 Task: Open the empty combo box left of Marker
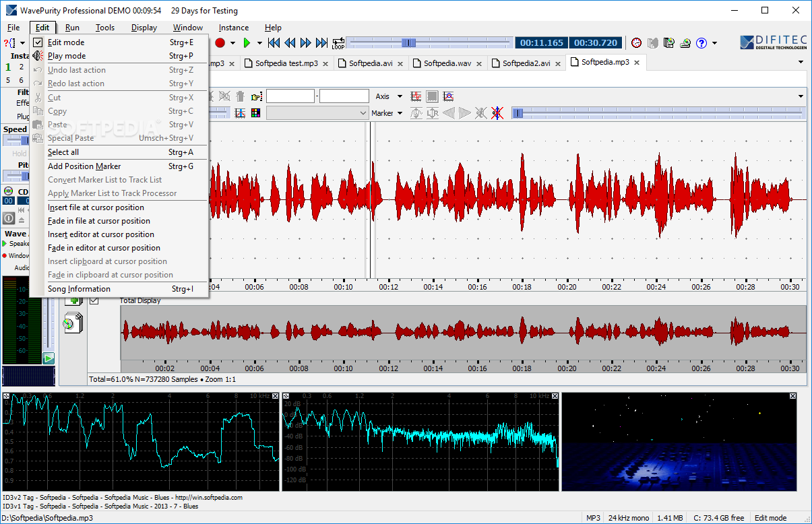(x=317, y=113)
